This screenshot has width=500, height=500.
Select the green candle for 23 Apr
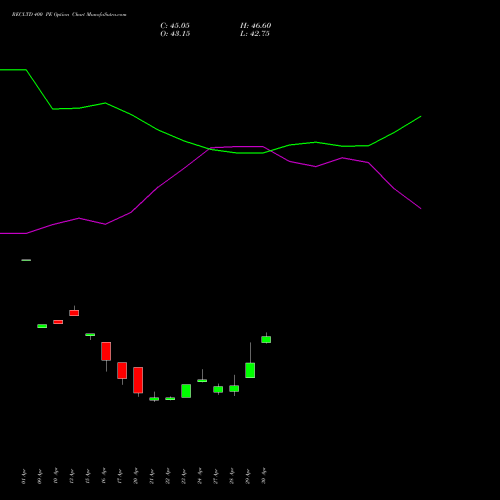tap(186, 391)
